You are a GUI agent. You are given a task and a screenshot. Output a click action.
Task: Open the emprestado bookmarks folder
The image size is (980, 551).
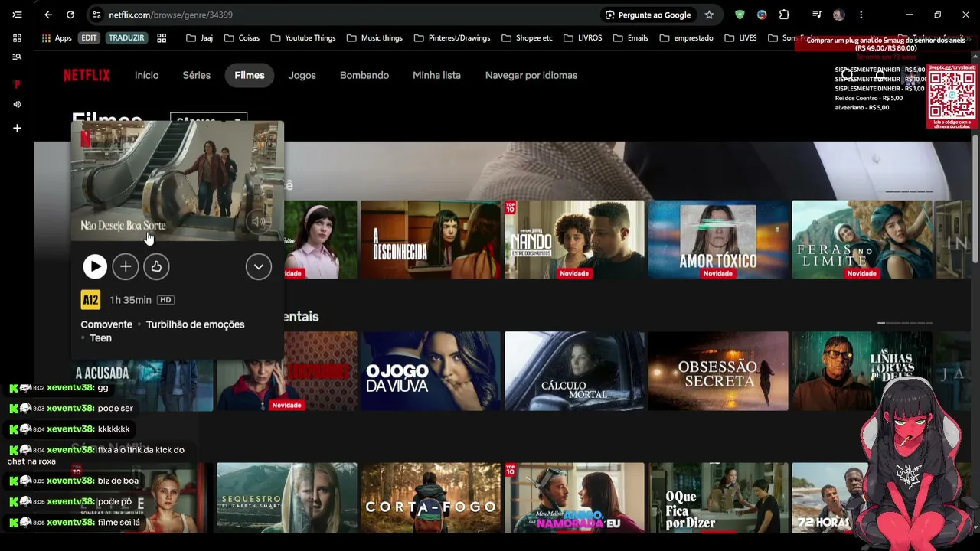point(686,37)
